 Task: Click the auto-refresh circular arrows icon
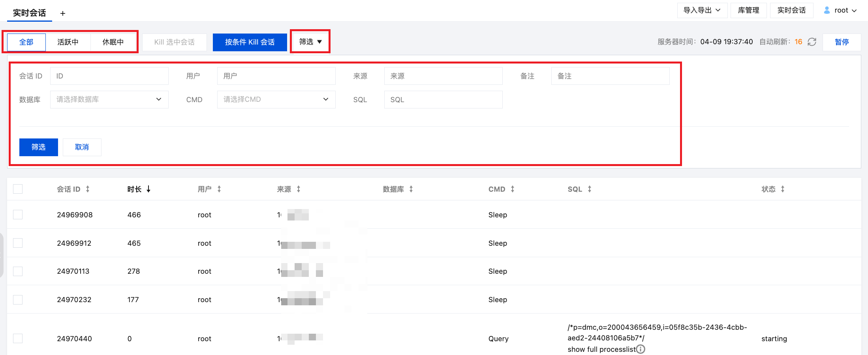pos(812,42)
